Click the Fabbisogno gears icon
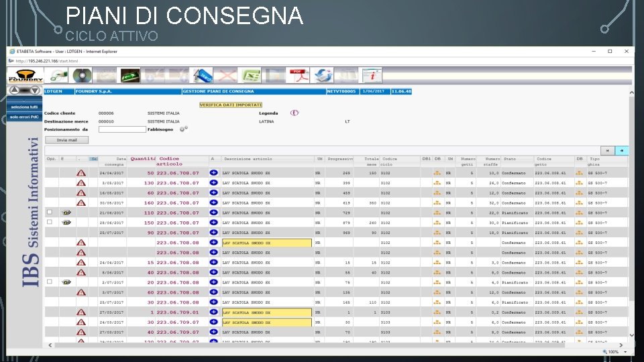Screen dimensions: 644x362 [x=183, y=129]
